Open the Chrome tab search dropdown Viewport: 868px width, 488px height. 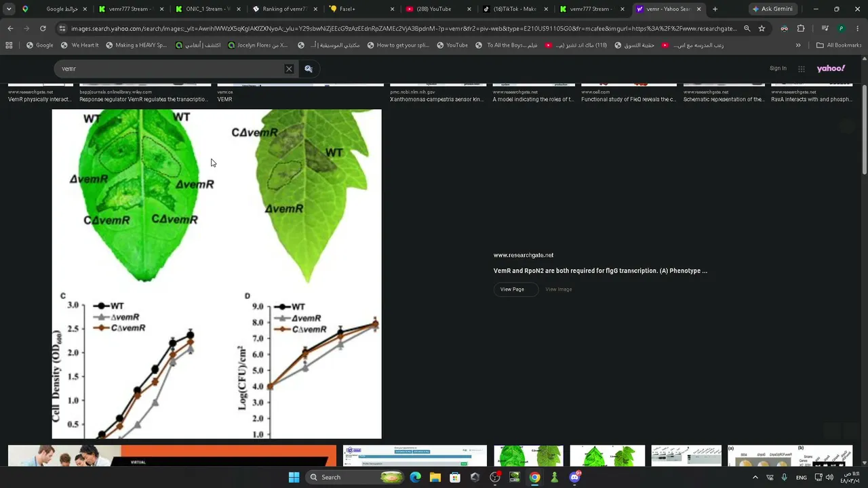point(9,9)
